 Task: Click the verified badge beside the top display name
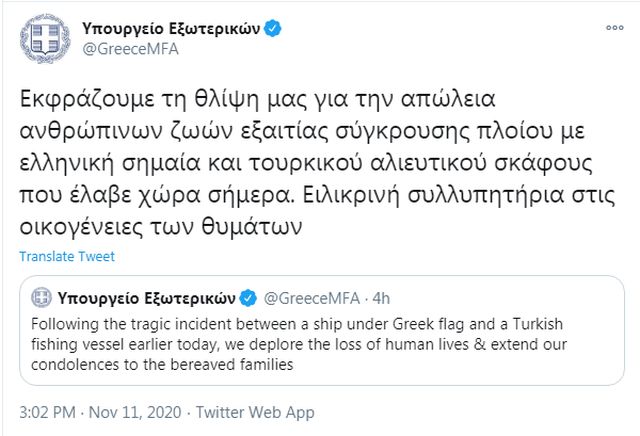pyautogui.click(x=274, y=27)
